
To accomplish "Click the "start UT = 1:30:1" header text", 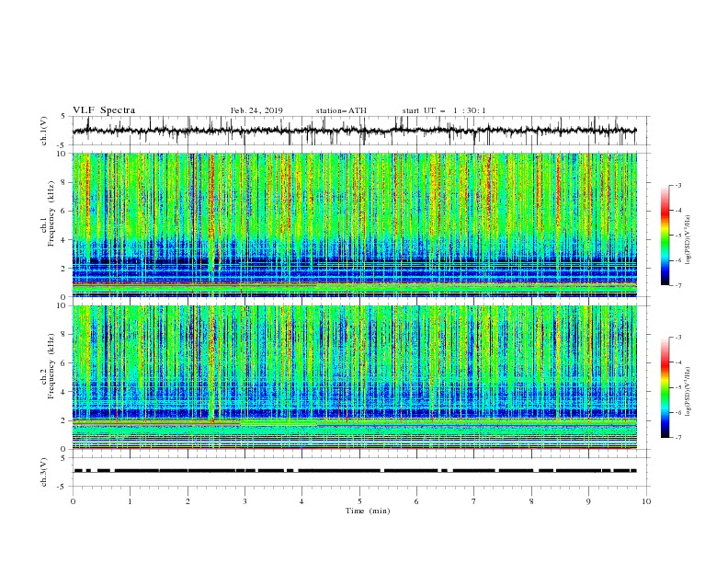I will [x=444, y=110].
